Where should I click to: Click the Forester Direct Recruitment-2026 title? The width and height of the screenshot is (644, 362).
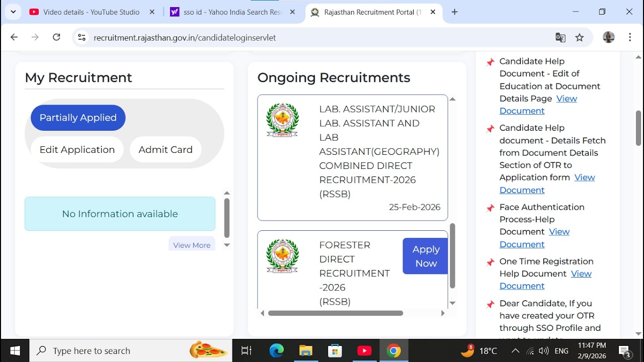(355, 273)
